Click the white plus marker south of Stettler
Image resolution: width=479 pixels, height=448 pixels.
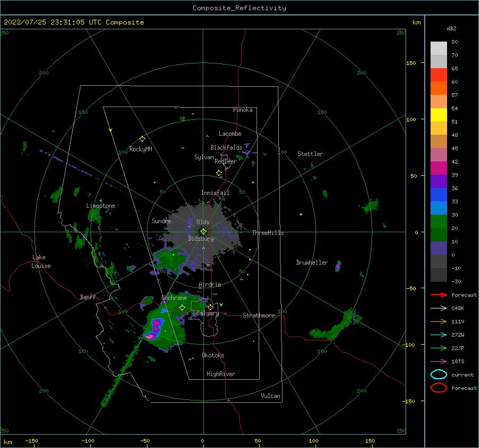point(301,214)
